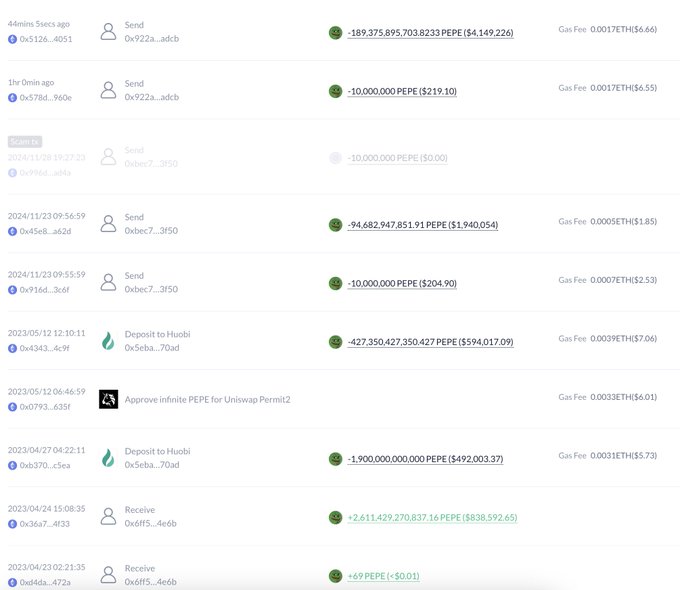Viewport: 680px width, 590px height.
Task: Click user avatar in 2023/04/23 Receive row
Action: tap(108, 575)
